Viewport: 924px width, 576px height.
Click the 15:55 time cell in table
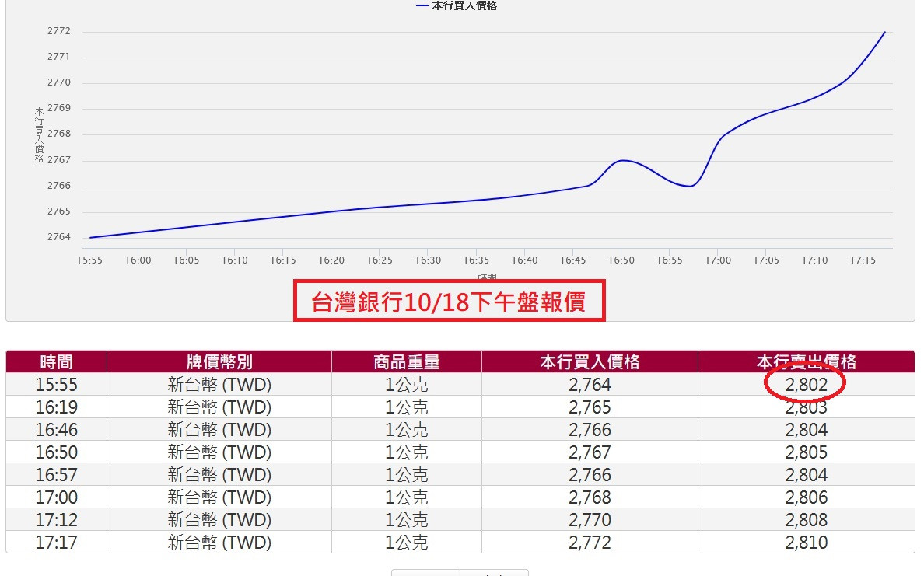[x=57, y=385]
